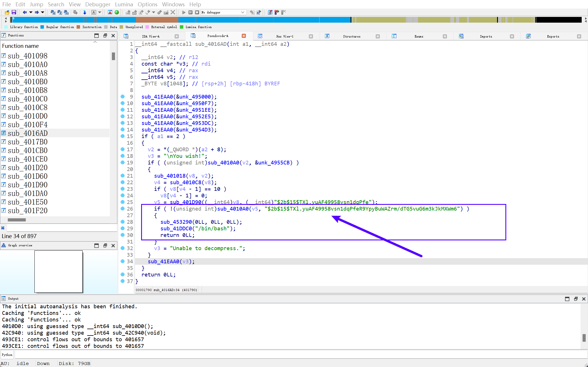The image size is (588, 367).
Task: Click the 'Lumina function' green legend swatch
Action: [182, 27]
